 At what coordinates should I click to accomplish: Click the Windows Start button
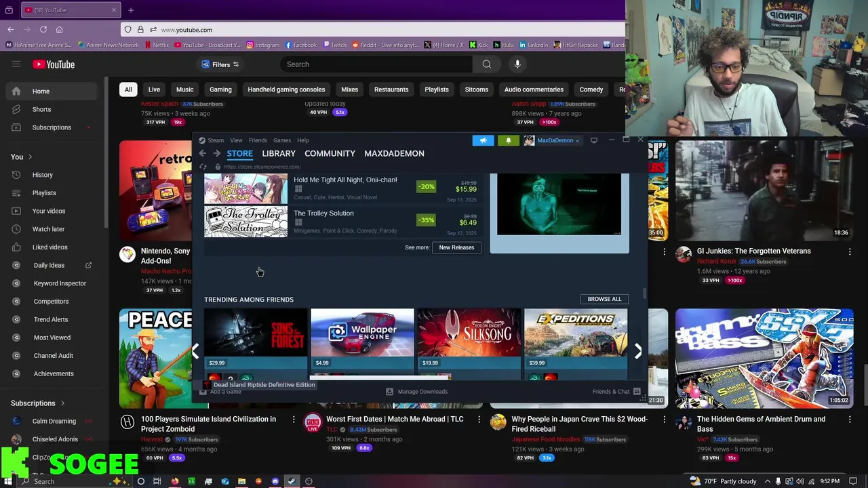[7, 481]
